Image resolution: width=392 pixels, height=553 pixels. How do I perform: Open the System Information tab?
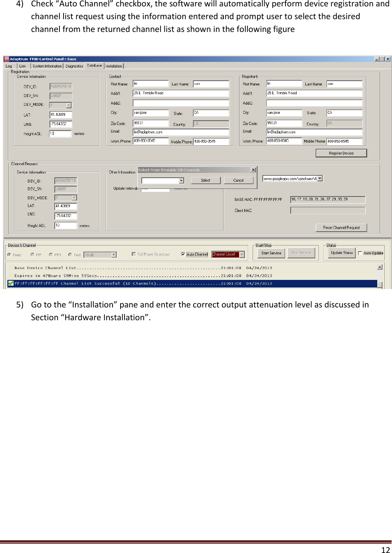pyautogui.click(x=47, y=66)
